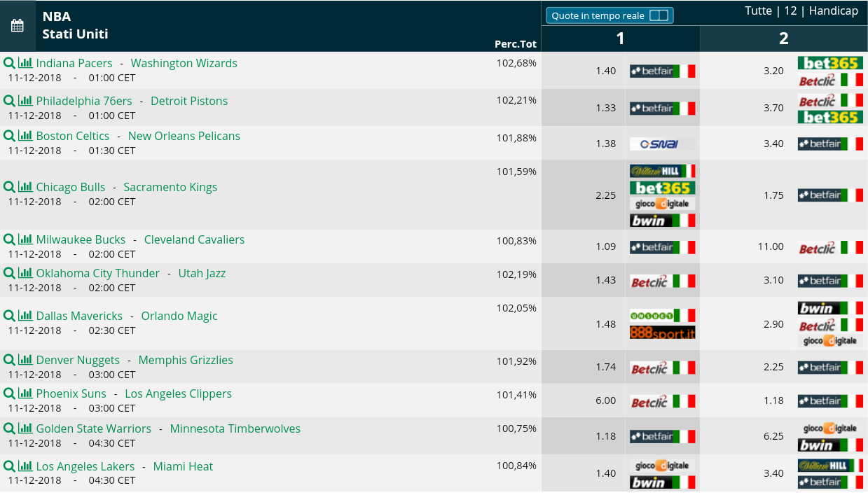Click the 100,75% percentage value

(516, 428)
